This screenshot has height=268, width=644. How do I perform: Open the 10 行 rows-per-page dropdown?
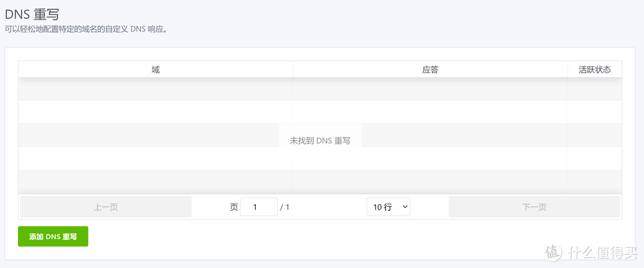(388, 207)
